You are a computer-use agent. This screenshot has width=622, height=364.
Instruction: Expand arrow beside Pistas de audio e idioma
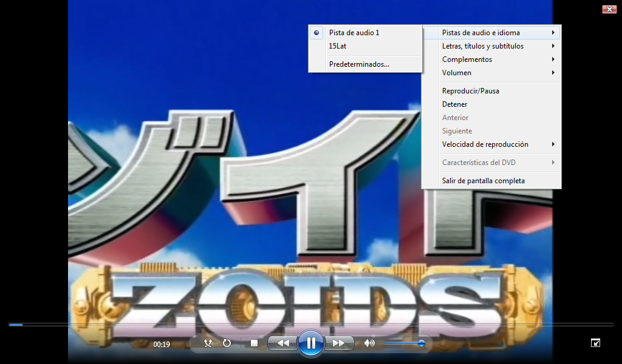coord(553,33)
